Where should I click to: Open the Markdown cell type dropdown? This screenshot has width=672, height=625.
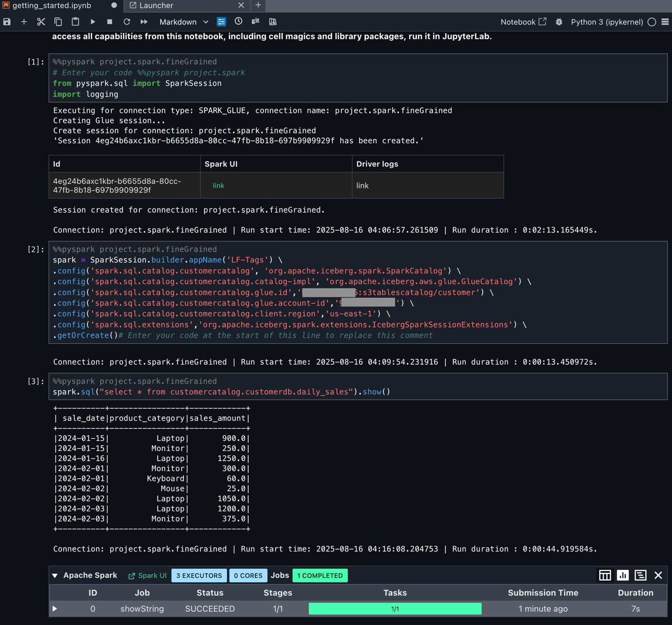point(183,22)
